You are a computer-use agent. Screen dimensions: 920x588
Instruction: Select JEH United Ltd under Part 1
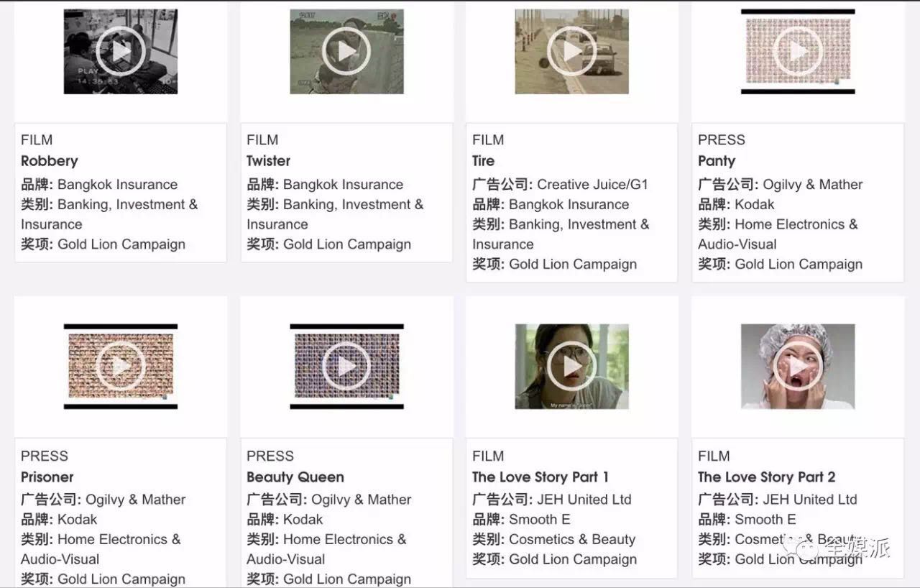[x=584, y=500]
